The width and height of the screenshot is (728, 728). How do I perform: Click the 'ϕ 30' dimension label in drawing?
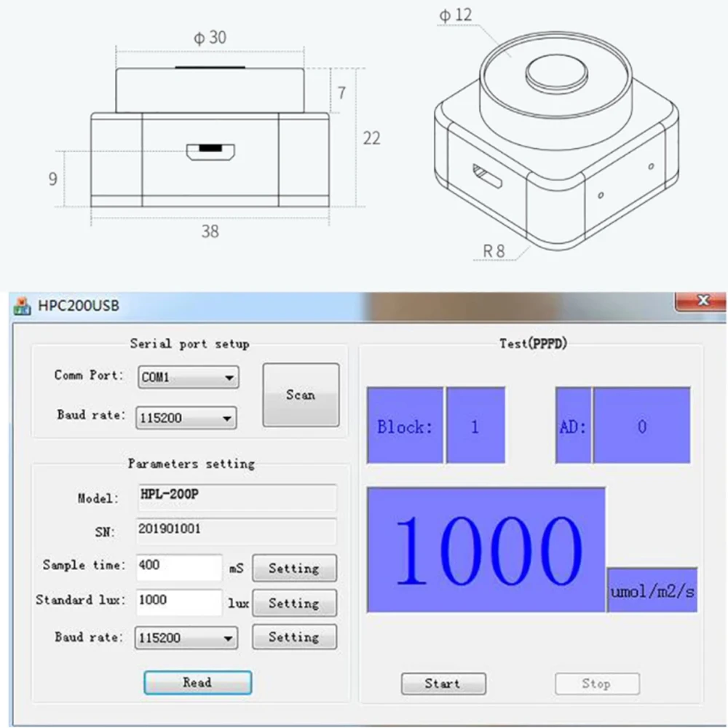tap(210, 38)
